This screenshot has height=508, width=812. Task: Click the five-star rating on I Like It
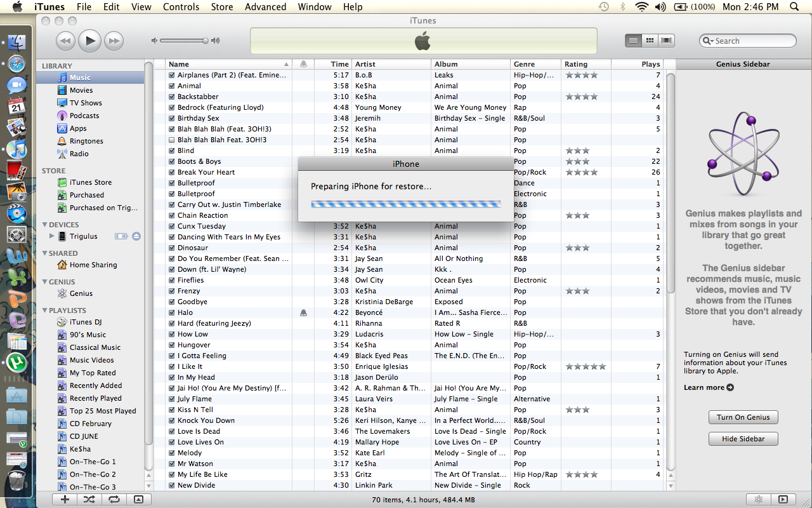coord(586,366)
